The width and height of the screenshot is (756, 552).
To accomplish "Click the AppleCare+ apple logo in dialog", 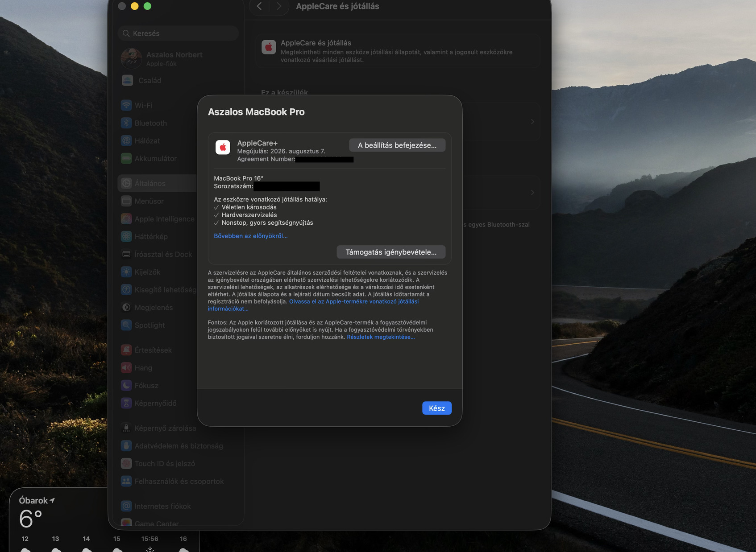I will 223,147.
